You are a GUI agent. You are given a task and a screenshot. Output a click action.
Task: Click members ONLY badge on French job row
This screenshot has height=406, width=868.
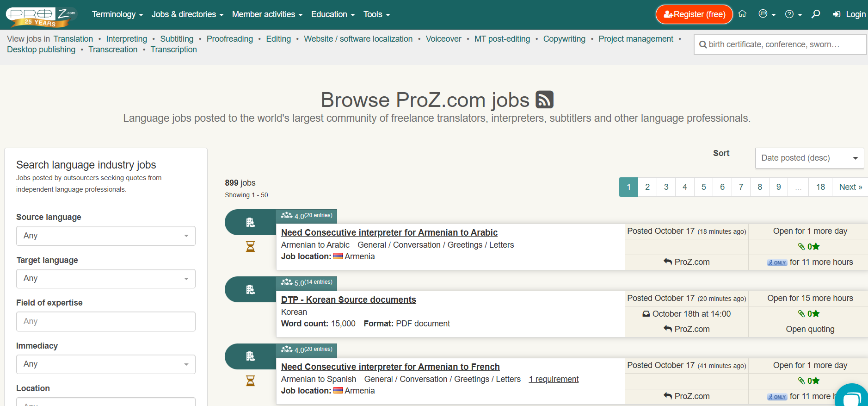click(777, 397)
